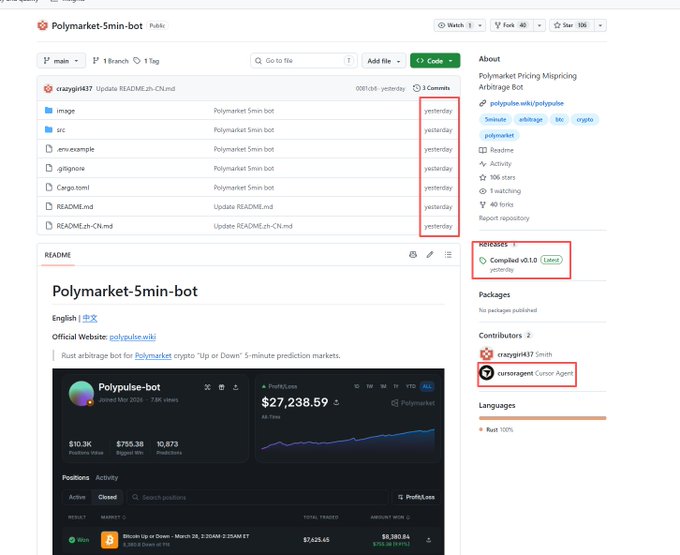Open the src folder
The height and width of the screenshot is (555, 680).
click(x=61, y=130)
